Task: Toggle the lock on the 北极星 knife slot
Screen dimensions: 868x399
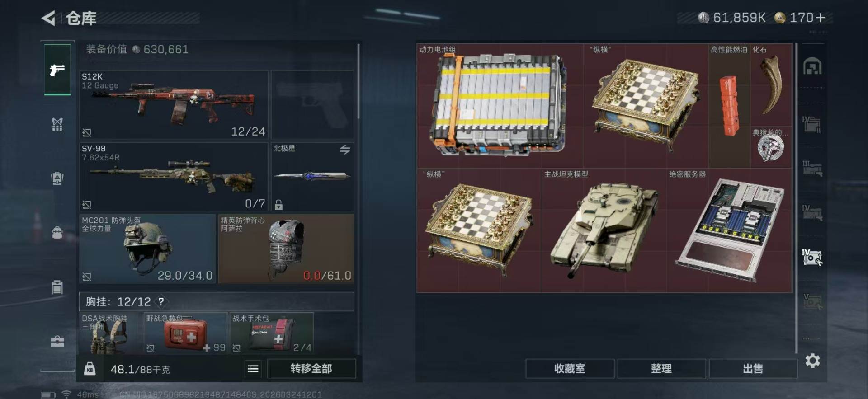Action: click(278, 204)
